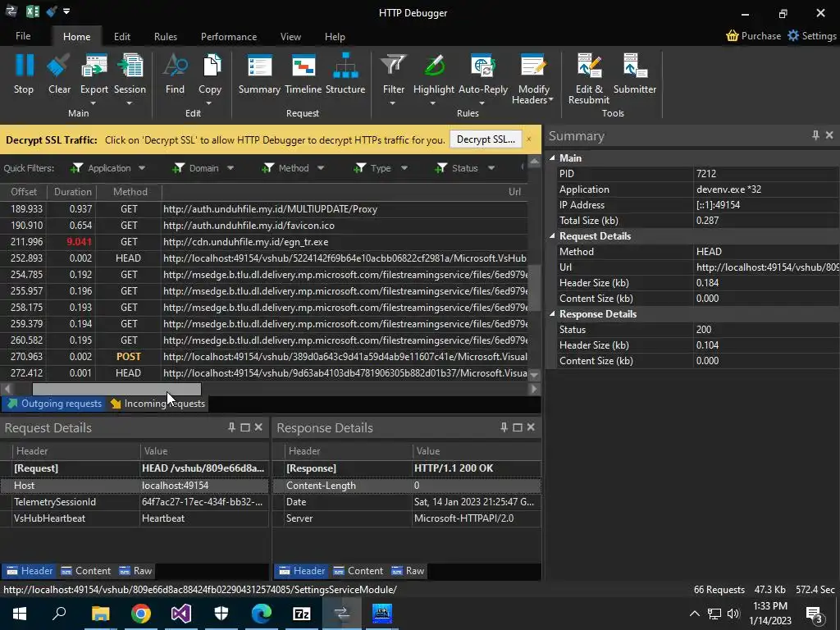Collapse the Request Details section in Summary
This screenshot has width=840, height=630.
coord(552,235)
